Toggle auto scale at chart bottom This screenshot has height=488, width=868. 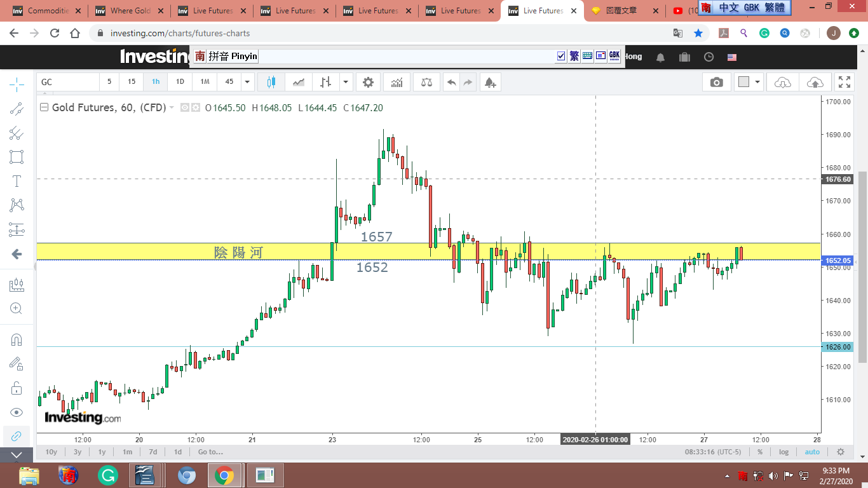pos(812,452)
